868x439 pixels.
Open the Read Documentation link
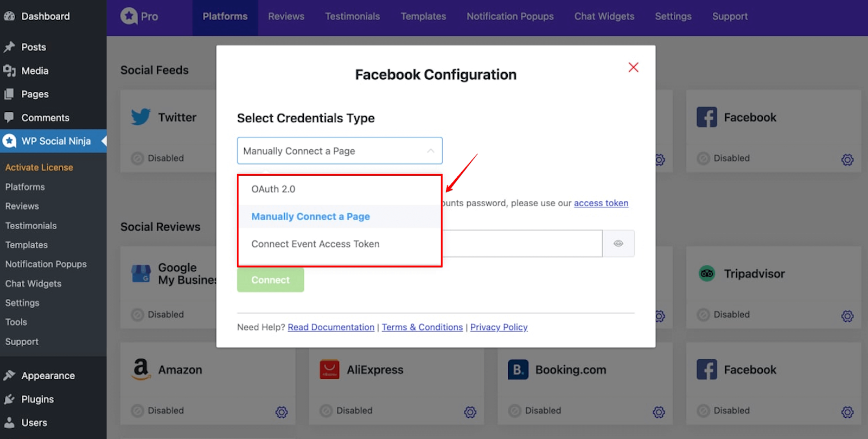[330, 327]
